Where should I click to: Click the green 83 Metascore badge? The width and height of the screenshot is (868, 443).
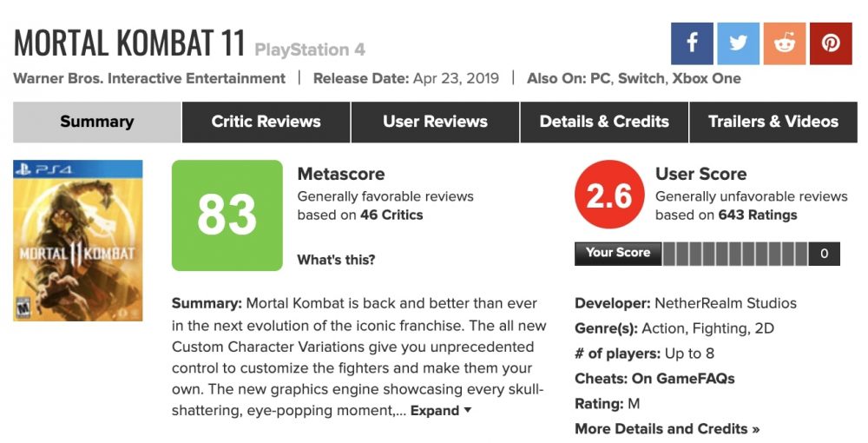coord(227,215)
